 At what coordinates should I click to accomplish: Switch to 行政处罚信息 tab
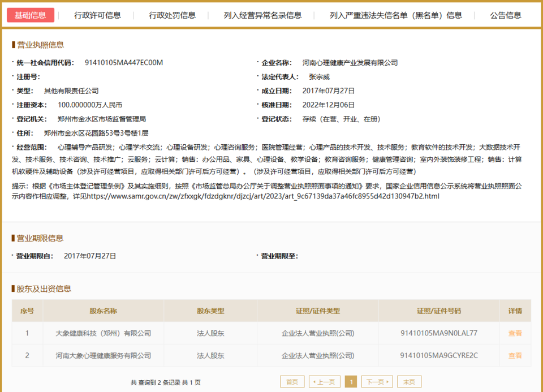173,15
